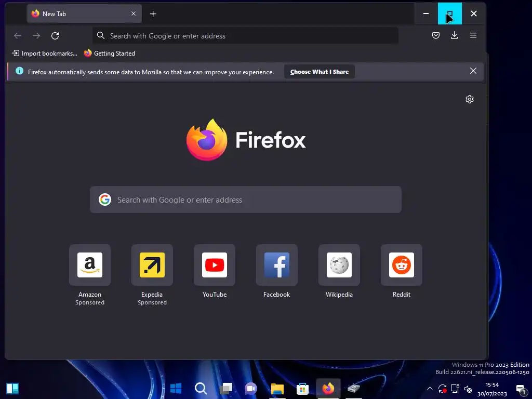Click the Firefox taskbar icon

(328, 388)
